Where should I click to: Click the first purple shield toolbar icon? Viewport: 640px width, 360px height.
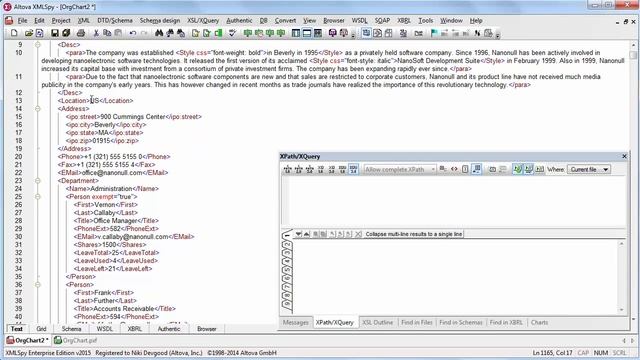tap(333, 33)
